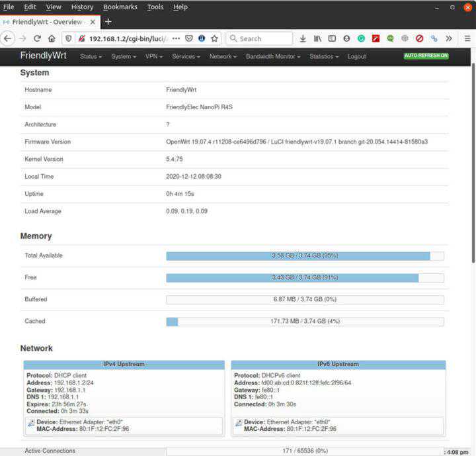The height and width of the screenshot is (456, 476).
Task: Click the Total Available memory progress bar
Action: click(x=305, y=255)
